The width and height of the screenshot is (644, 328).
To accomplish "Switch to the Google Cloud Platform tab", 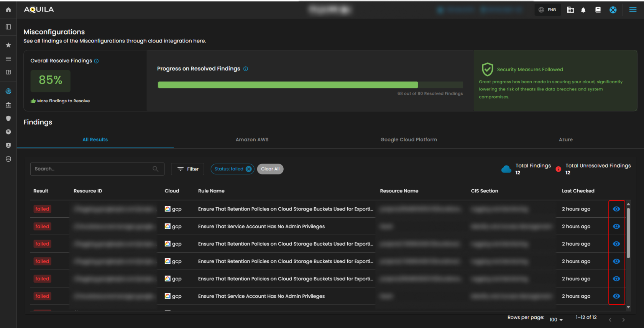I will [409, 140].
